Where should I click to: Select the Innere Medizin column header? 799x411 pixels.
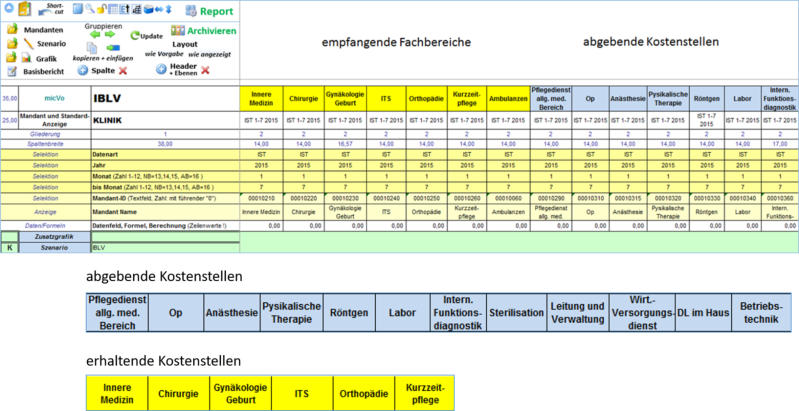coord(261,100)
